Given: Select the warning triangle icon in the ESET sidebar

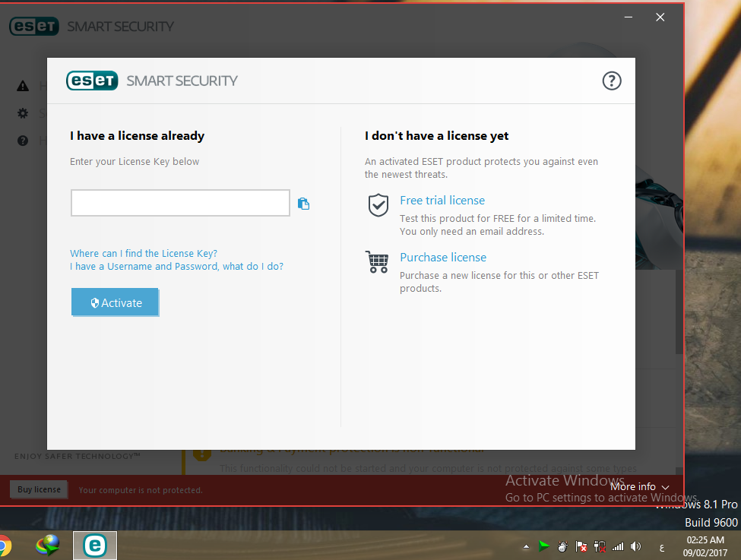Looking at the screenshot, I should tap(23, 86).
